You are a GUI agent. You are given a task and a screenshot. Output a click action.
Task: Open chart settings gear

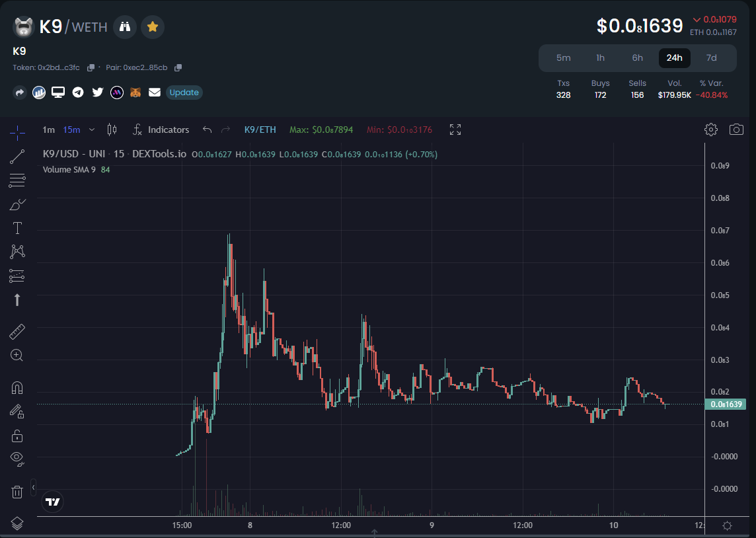710,129
